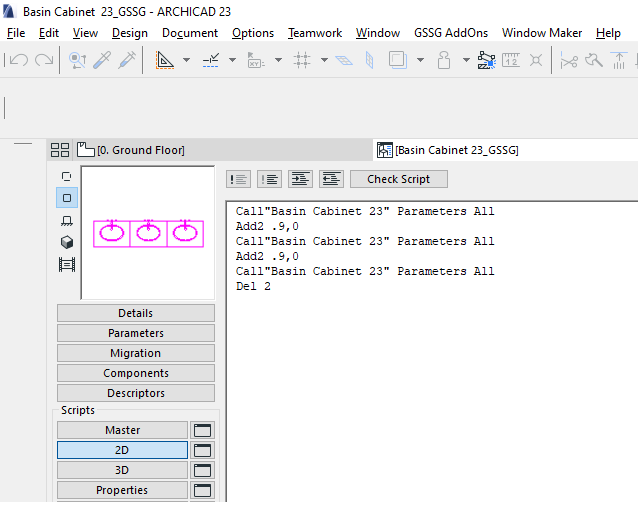Open the Edit menu
Image resolution: width=639 pixels, height=506 pixels.
point(49,33)
